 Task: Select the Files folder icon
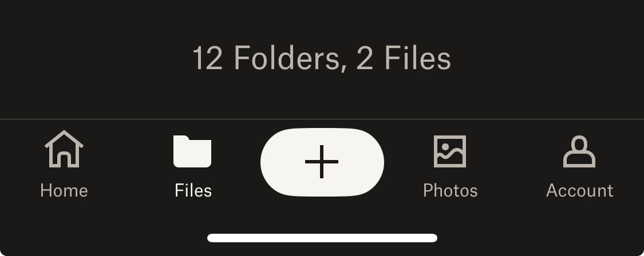(192, 151)
